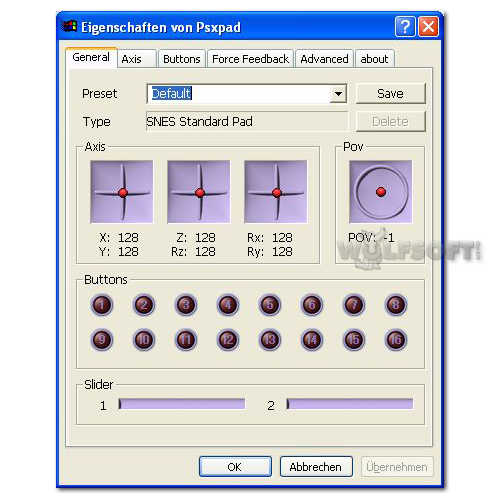Viewport: 500px width, 500px height.
Task: Click button indicator 10
Action: pos(144,340)
